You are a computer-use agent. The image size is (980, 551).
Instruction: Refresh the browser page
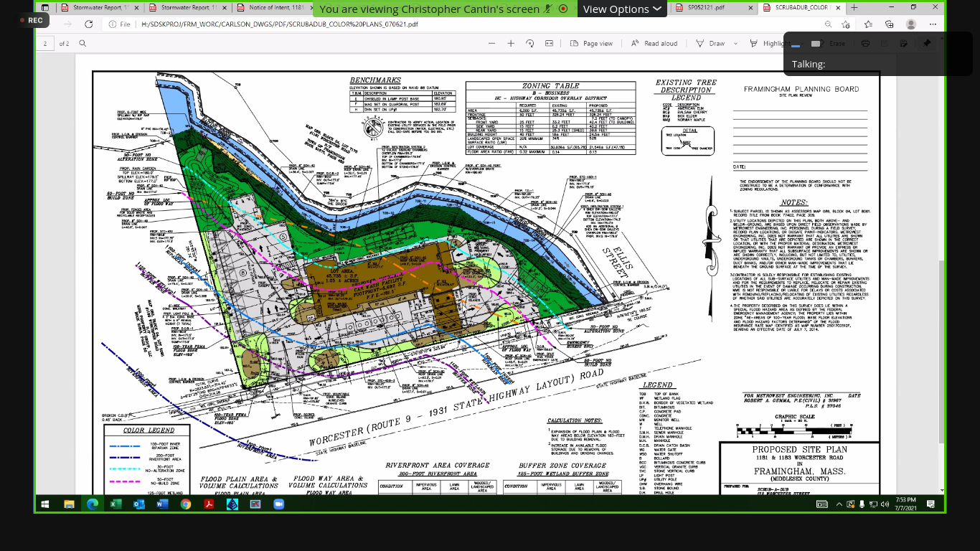tap(89, 24)
